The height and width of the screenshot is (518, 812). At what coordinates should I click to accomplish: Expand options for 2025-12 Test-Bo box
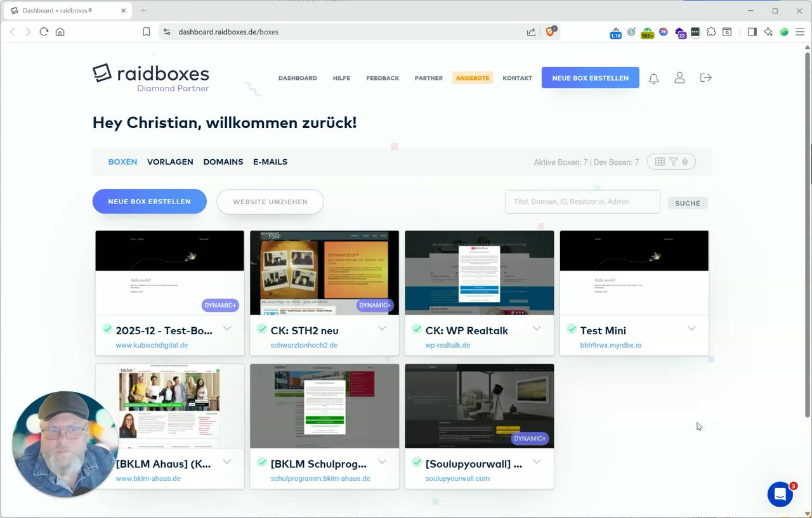pos(227,328)
